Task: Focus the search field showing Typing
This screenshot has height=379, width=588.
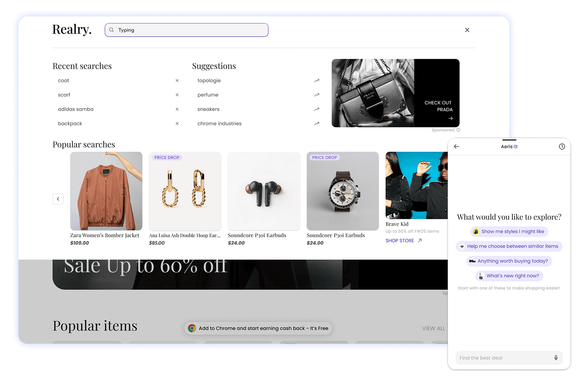Action: (186, 30)
